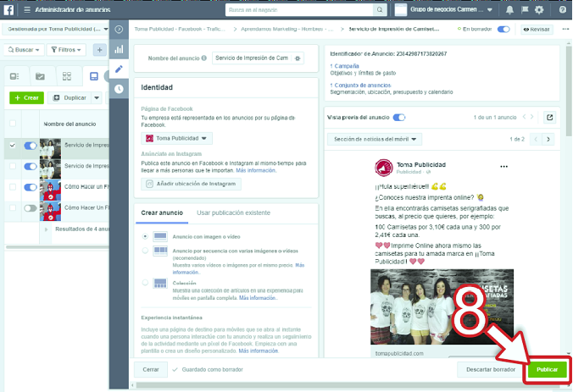Click the Revisar button
This screenshot has height=392, width=573.
point(537,30)
